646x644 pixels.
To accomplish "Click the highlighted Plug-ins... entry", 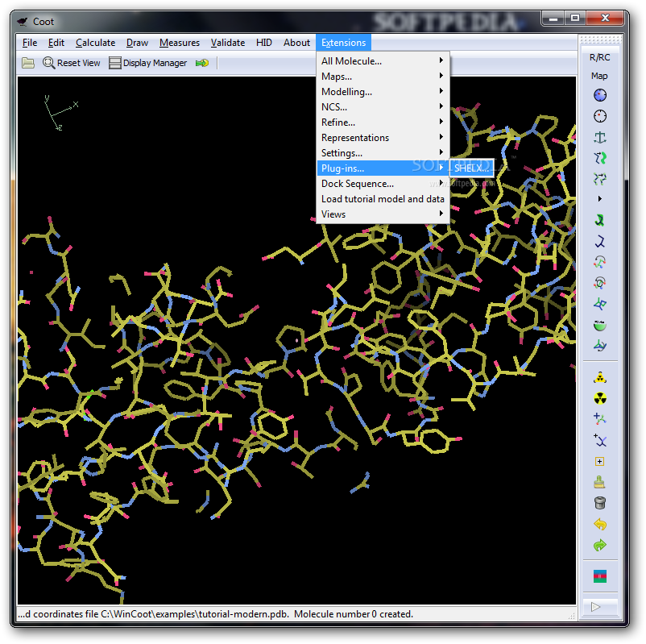I will tap(383, 168).
